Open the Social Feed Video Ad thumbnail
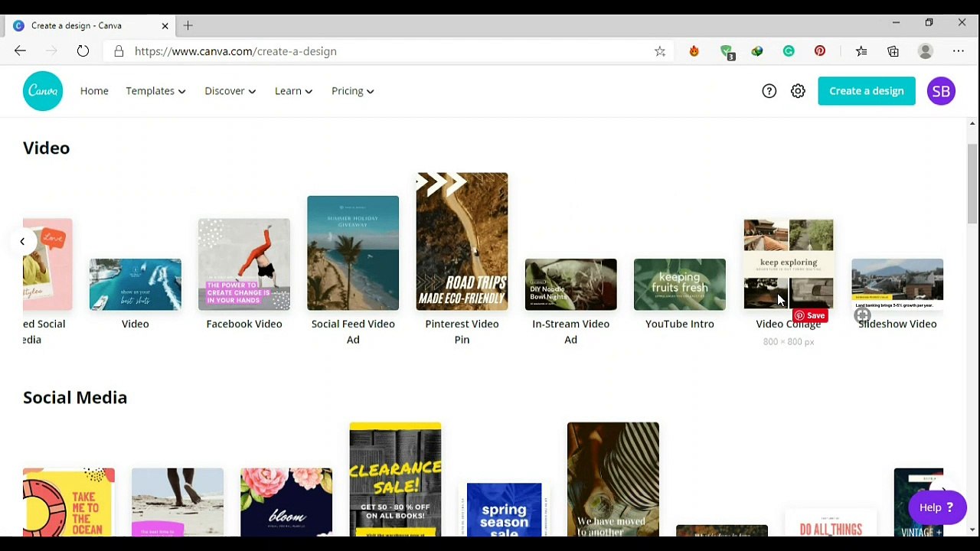 click(x=353, y=253)
